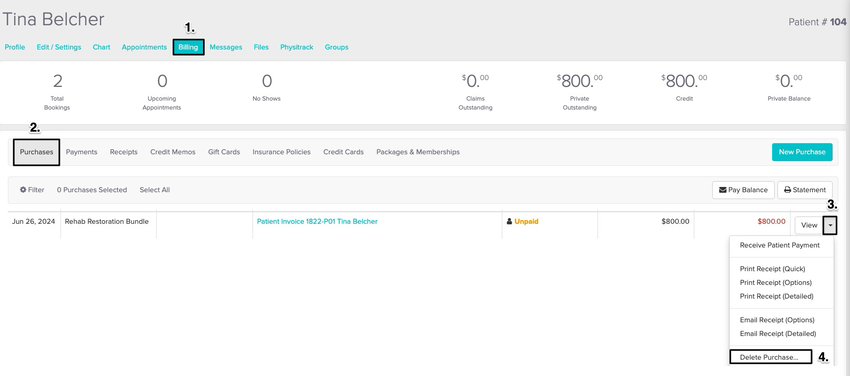Open the Receipts sub-tab
This screenshot has width=850, height=376.
[x=124, y=152]
